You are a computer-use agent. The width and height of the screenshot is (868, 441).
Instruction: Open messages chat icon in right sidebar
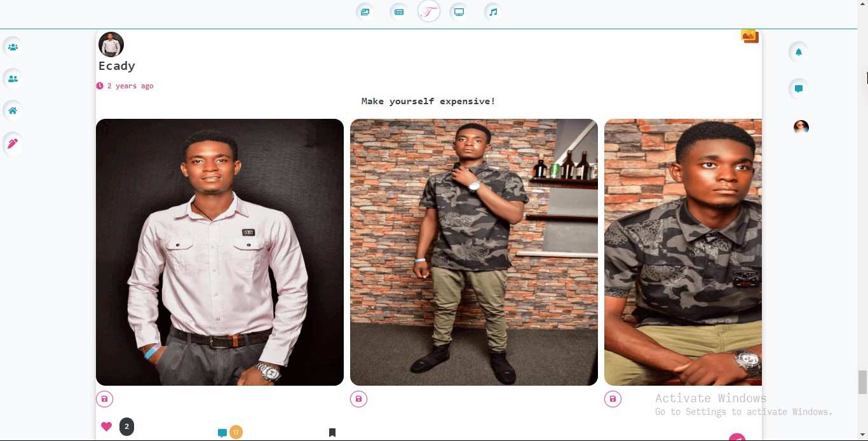pos(799,89)
